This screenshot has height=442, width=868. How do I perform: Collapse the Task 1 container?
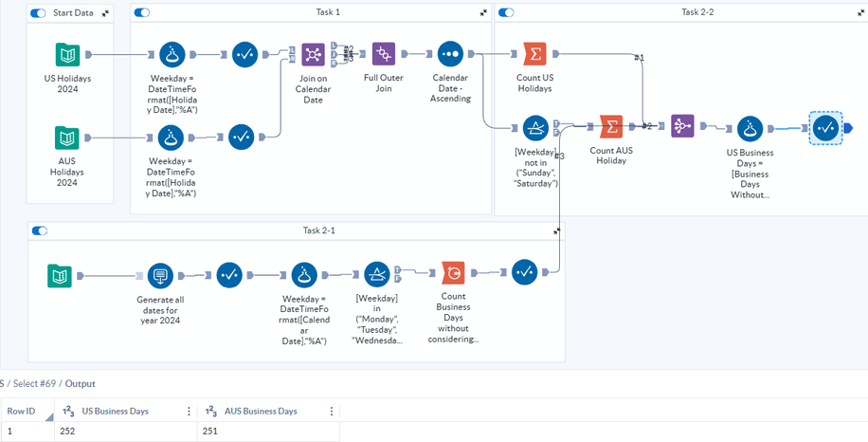click(483, 13)
